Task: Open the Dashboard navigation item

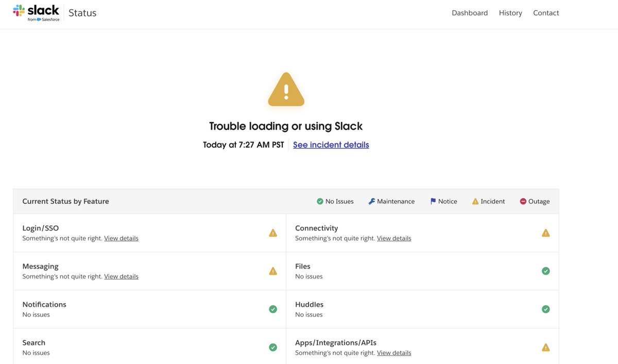Action: click(470, 12)
